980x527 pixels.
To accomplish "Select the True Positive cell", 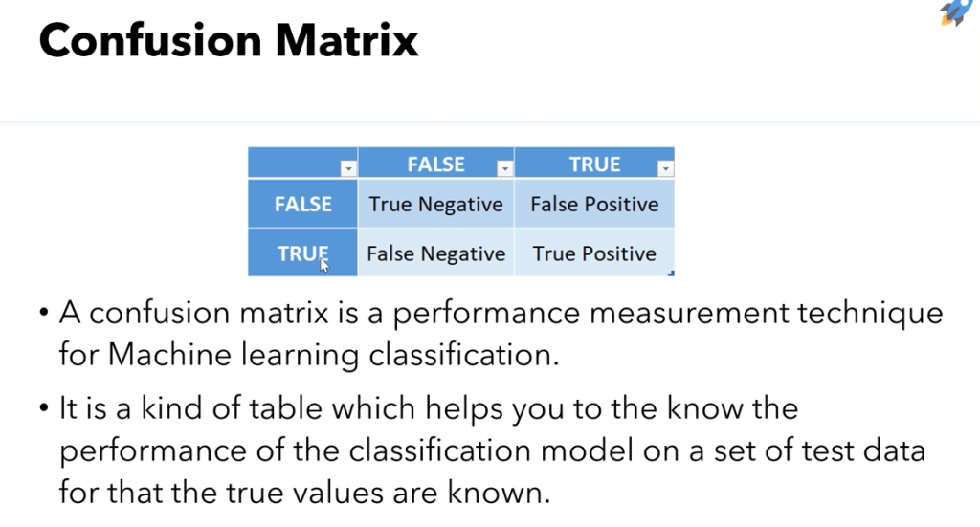I will (594, 253).
